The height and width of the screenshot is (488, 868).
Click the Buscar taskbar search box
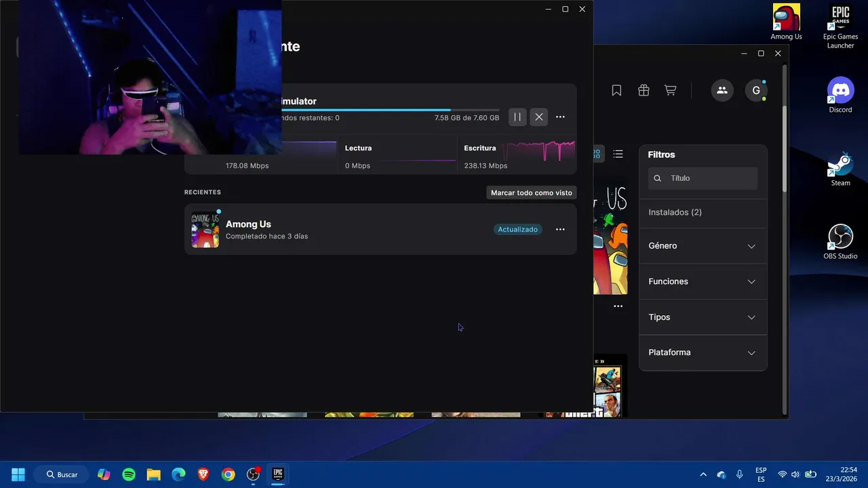(62, 474)
